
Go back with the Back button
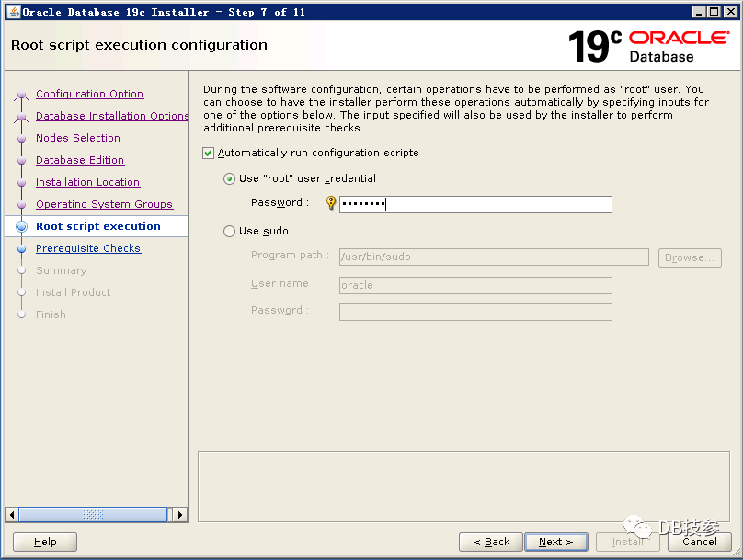[491, 542]
